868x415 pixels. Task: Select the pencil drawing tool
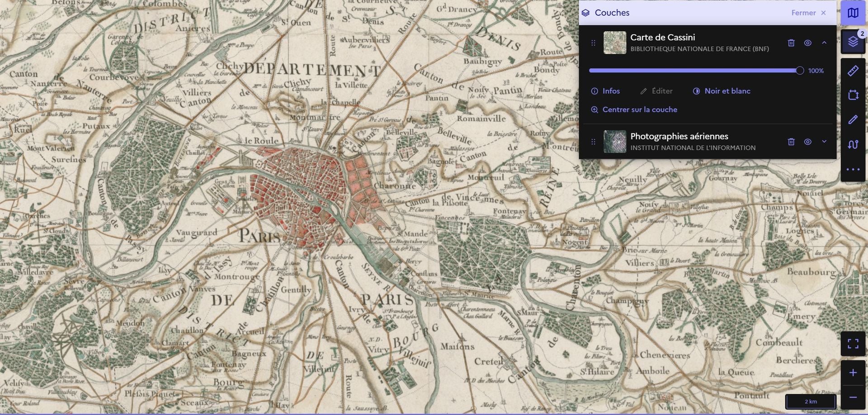pos(853,120)
